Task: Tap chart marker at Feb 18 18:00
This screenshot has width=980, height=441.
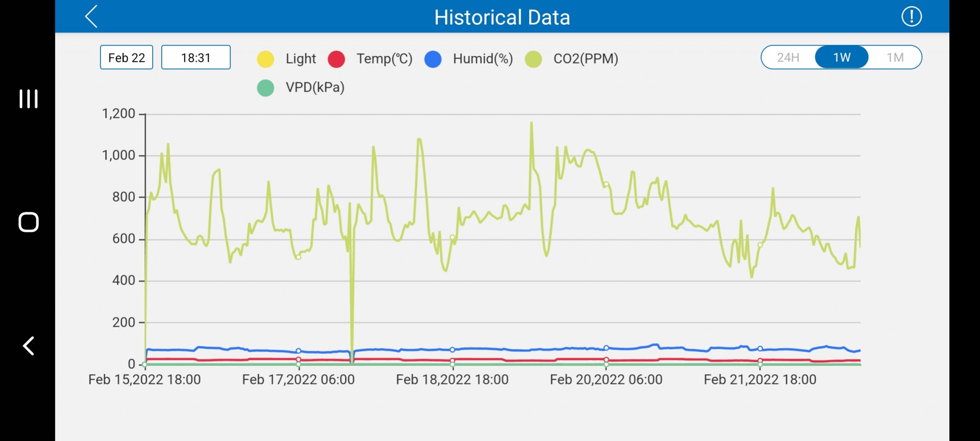Action: click(x=452, y=237)
